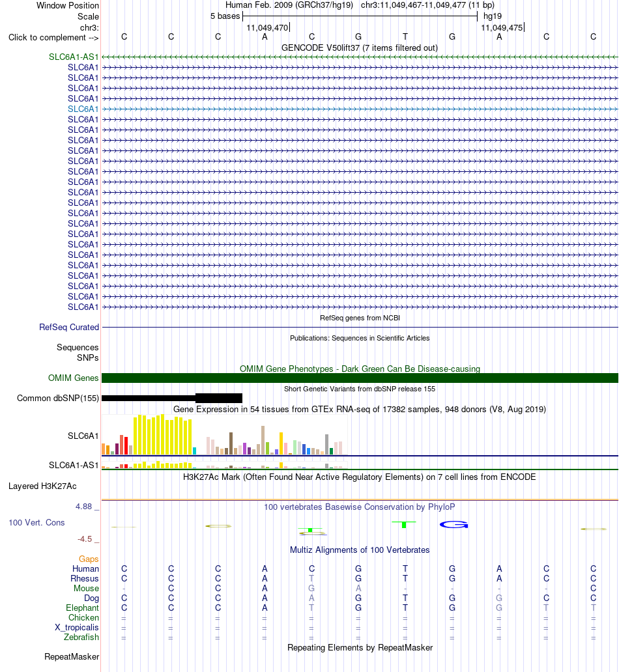Open 'Publications: Sequences in Scientific Articles' title
Screen dimensions: 619x672
(x=360, y=338)
